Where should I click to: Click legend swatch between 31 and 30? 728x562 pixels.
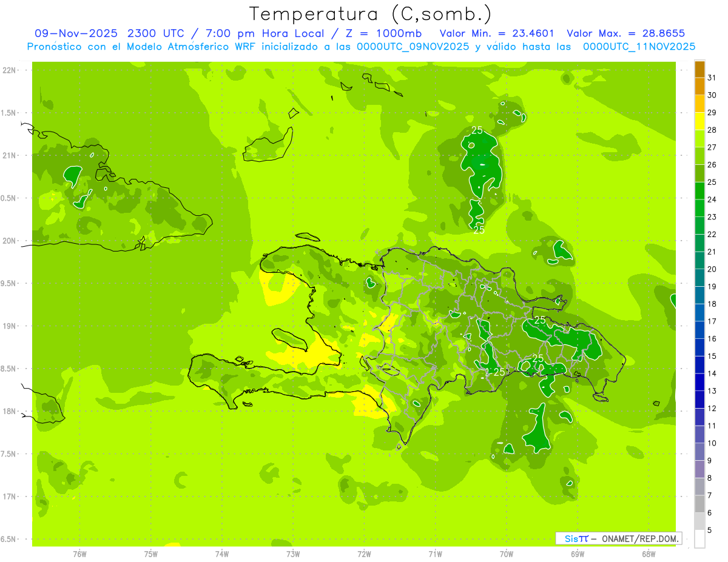pos(699,87)
